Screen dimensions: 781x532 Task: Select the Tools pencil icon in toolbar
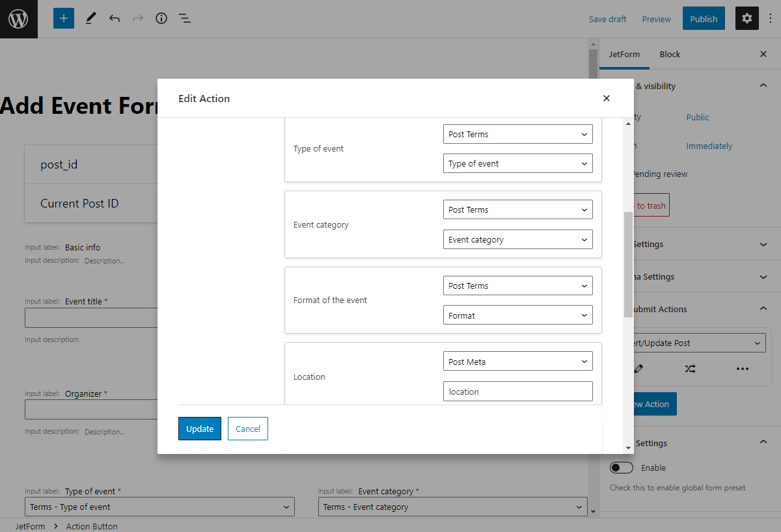(x=90, y=18)
